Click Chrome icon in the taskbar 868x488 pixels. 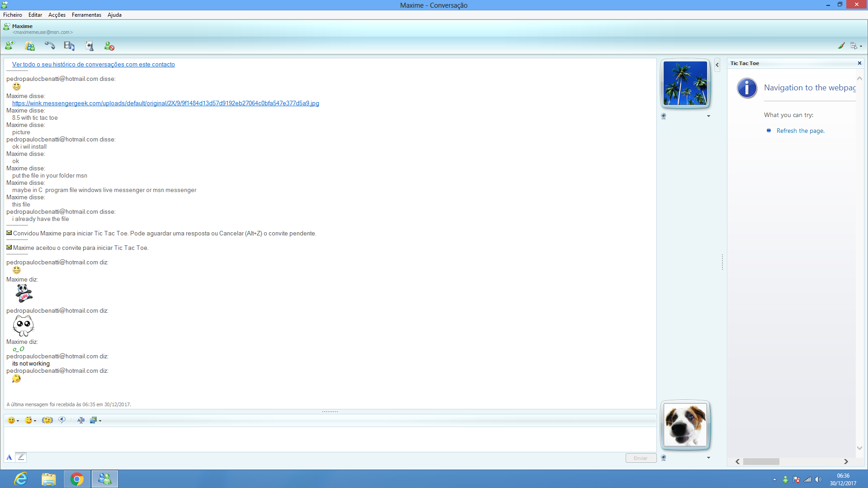77,479
